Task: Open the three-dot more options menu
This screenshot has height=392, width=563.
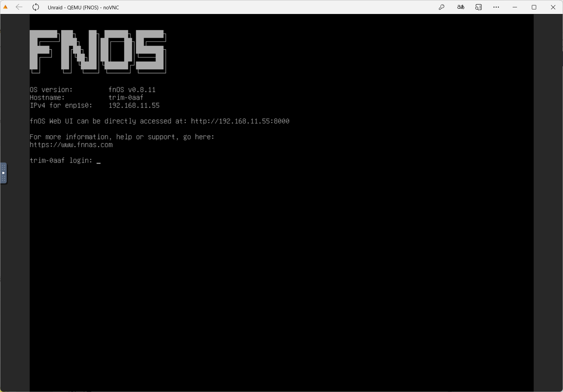Action: tap(496, 7)
